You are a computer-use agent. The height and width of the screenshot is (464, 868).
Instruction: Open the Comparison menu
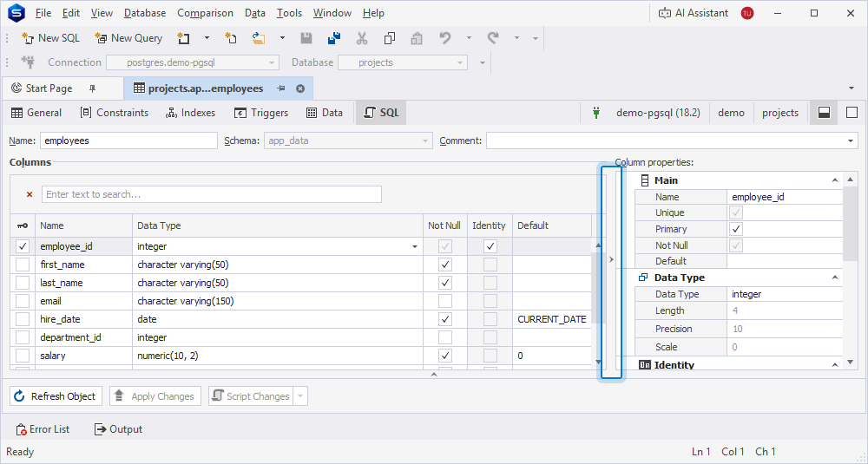pos(206,13)
